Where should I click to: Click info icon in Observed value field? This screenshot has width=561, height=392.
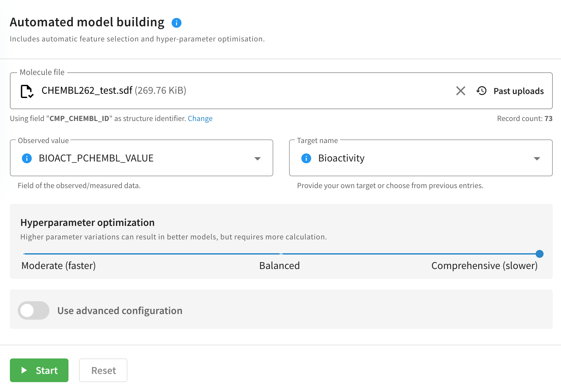(x=27, y=158)
